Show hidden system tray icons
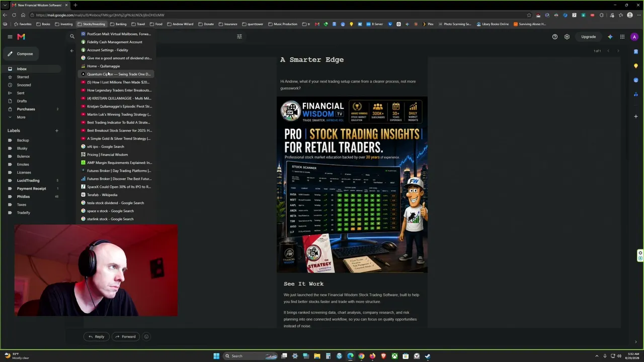 pyautogui.click(x=597, y=356)
